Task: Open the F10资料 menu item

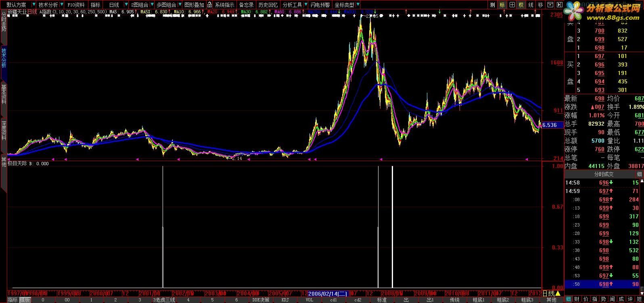Action: [x=76, y=5]
